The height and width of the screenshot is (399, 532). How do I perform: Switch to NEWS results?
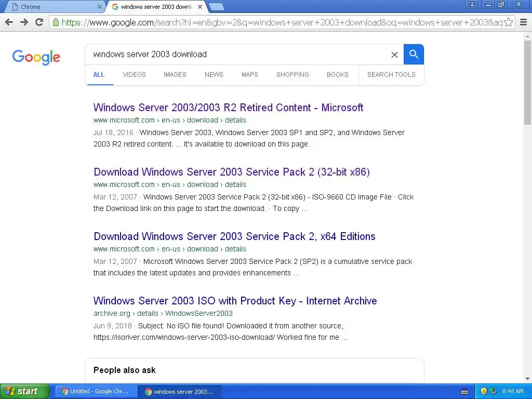214,75
